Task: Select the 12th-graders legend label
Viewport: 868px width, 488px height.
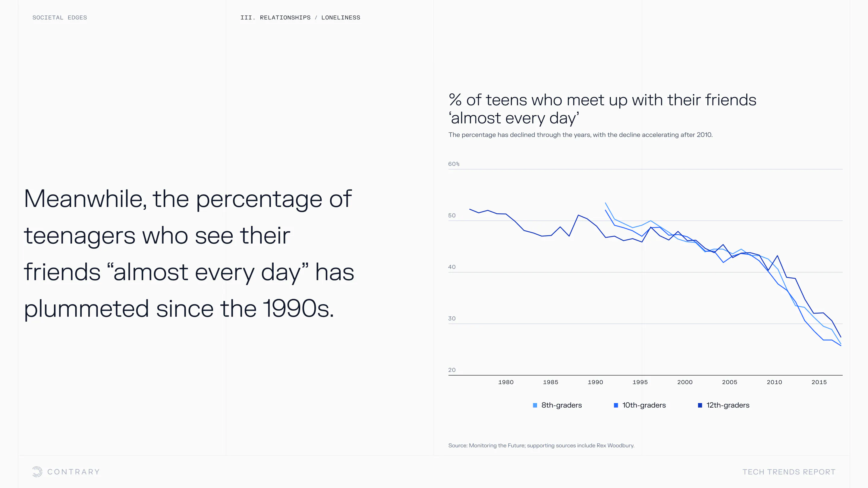Action: pyautogui.click(x=728, y=405)
